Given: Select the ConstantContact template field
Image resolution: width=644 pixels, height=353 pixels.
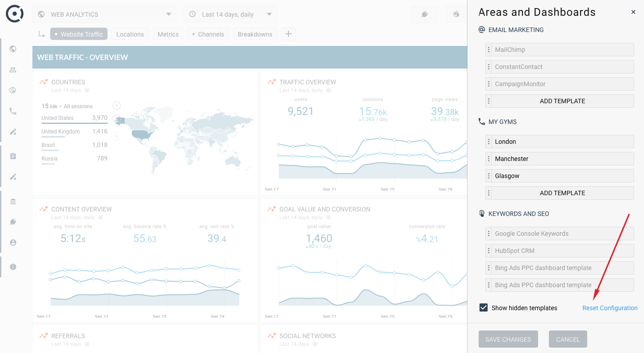Looking at the screenshot, I should (x=562, y=67).
